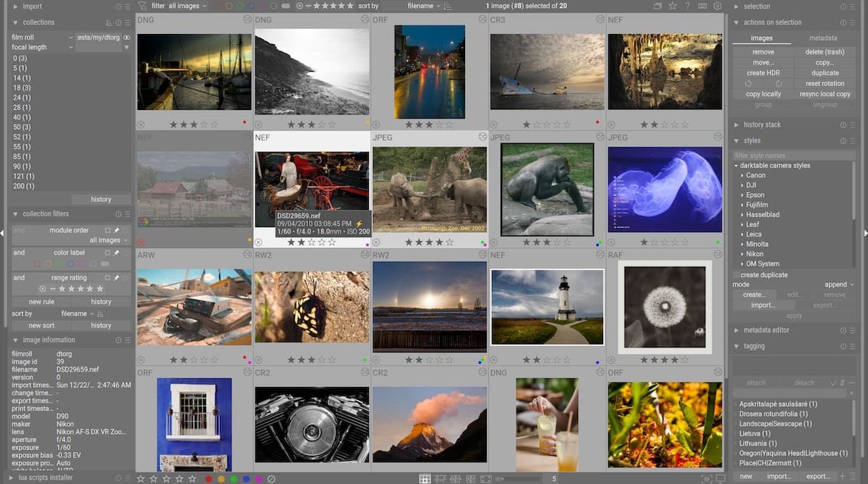
Task: Toggle the and/or color label operator in top bar
Action: click(x=286, y=6)
